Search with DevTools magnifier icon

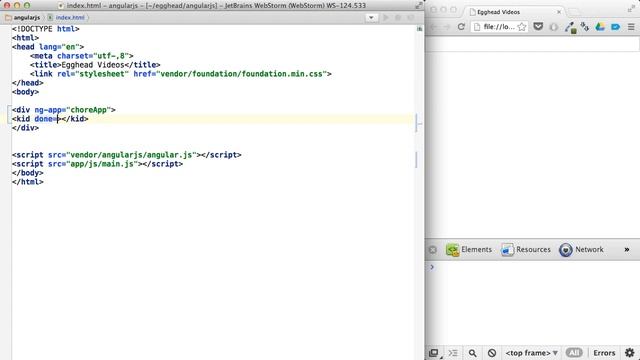[x=473, y=353]
